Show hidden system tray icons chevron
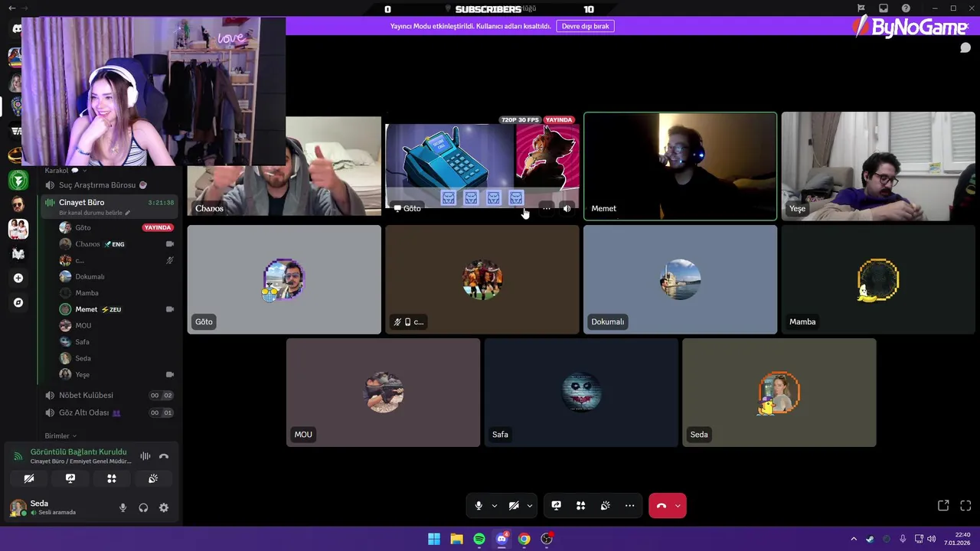 click(x=854, y=539)
